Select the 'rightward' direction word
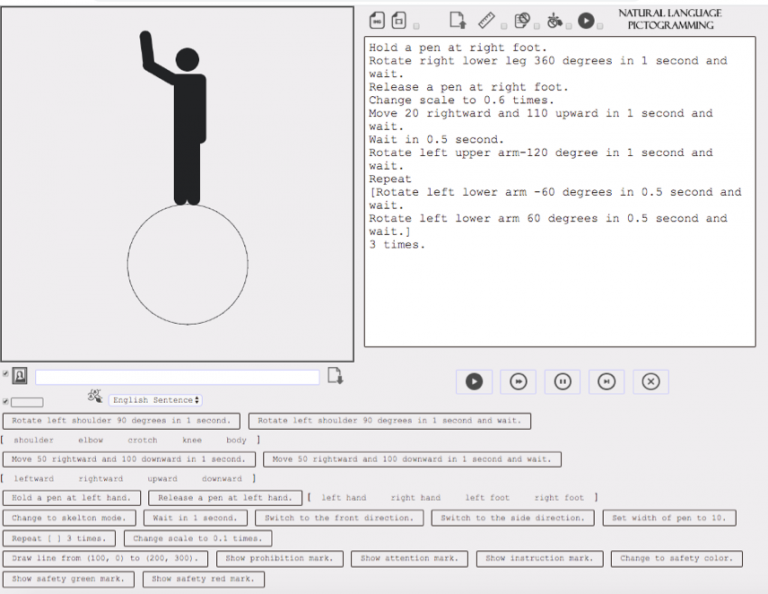The width and height of the screenshot is (768, 594). [100, 479]
